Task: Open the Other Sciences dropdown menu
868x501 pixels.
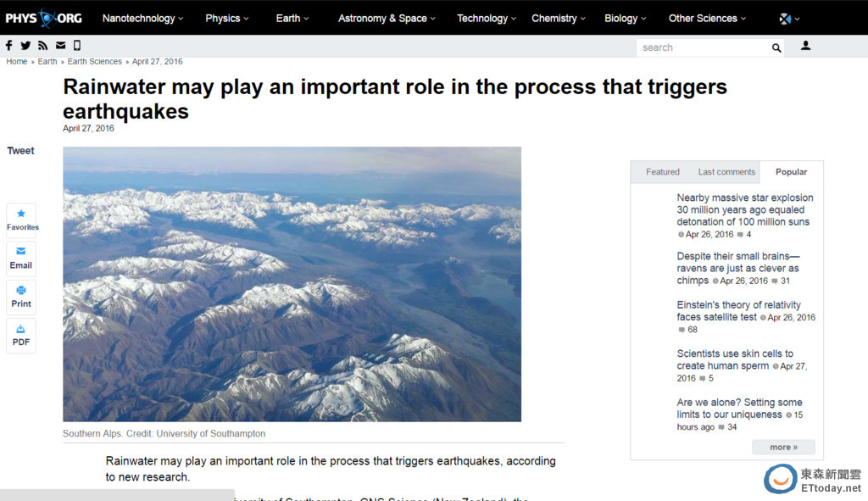Action: click(x=707, y=18)
